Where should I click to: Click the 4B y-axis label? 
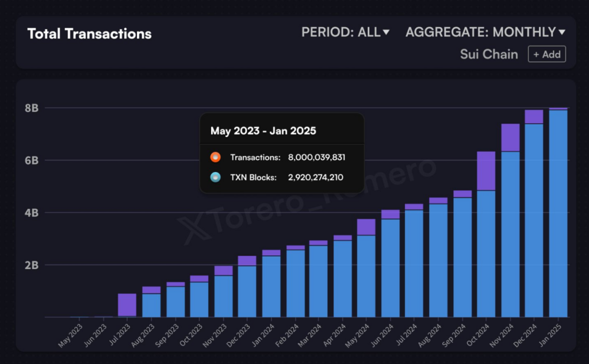coord(32,213)
